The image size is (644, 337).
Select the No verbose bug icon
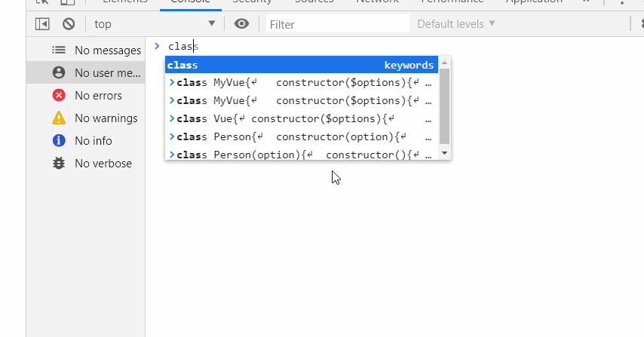click(x=59, y=163)
